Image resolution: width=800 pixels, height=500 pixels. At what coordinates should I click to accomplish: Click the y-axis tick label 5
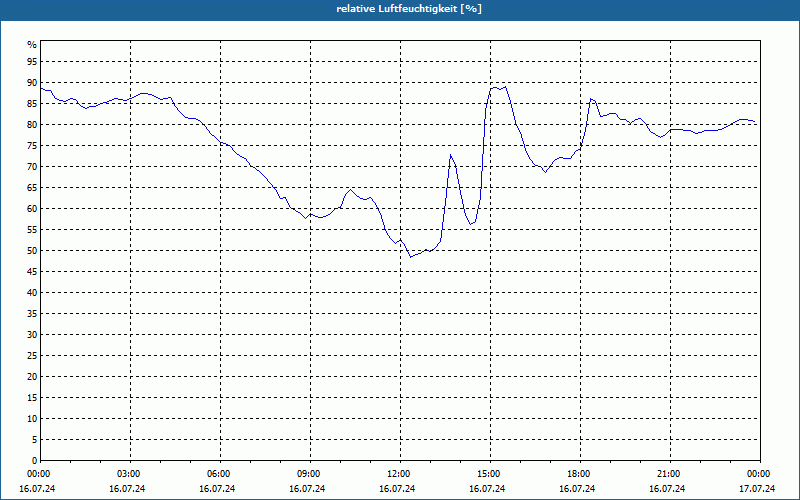tap(34, 439)
